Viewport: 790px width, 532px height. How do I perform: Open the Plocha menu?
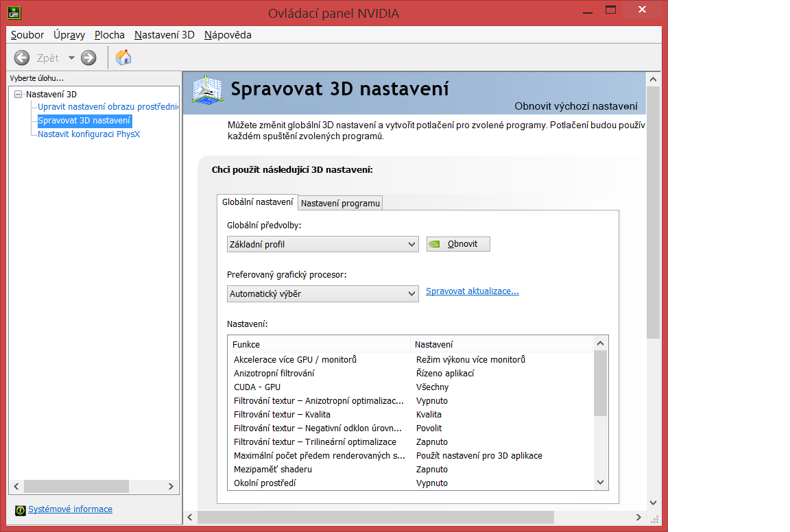pyautogui.click(x=109, y=35)
